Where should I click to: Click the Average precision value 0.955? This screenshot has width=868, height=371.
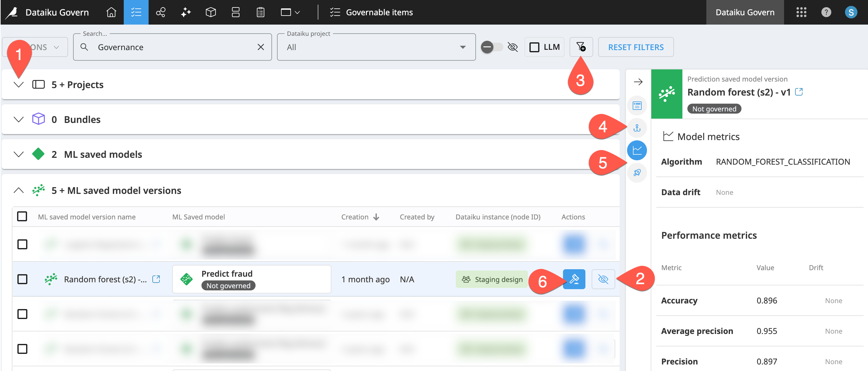pyautogui.click(x=767, y=331)
